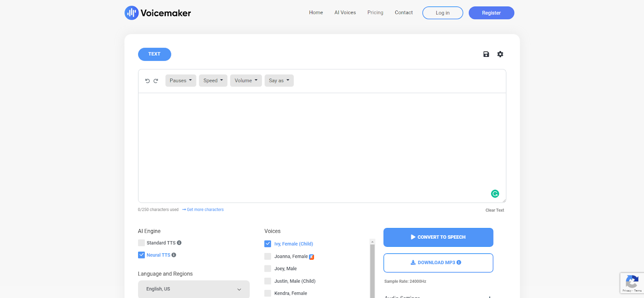Open the English, US language dropdown
Screen dimensions: 644x298
pos(194,289)
